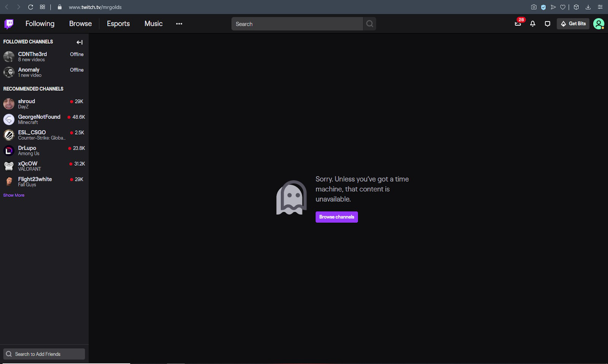Open the three-dot more menu
Screen dimensions: 608x364
point(179,24)
